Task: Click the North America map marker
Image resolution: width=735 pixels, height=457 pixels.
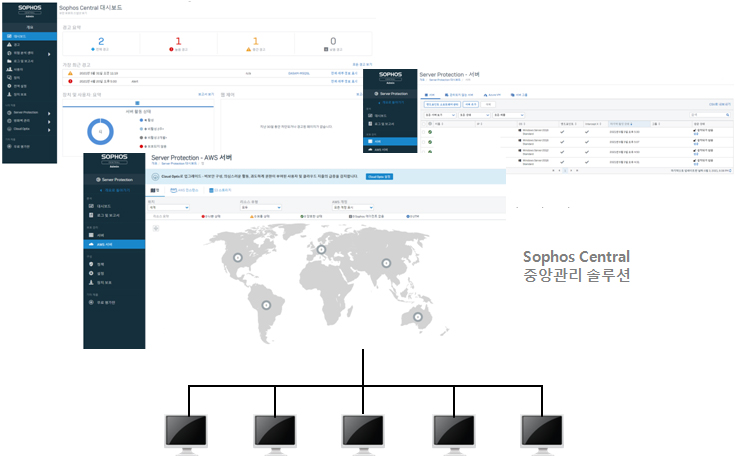Action: tap(238, 258)
